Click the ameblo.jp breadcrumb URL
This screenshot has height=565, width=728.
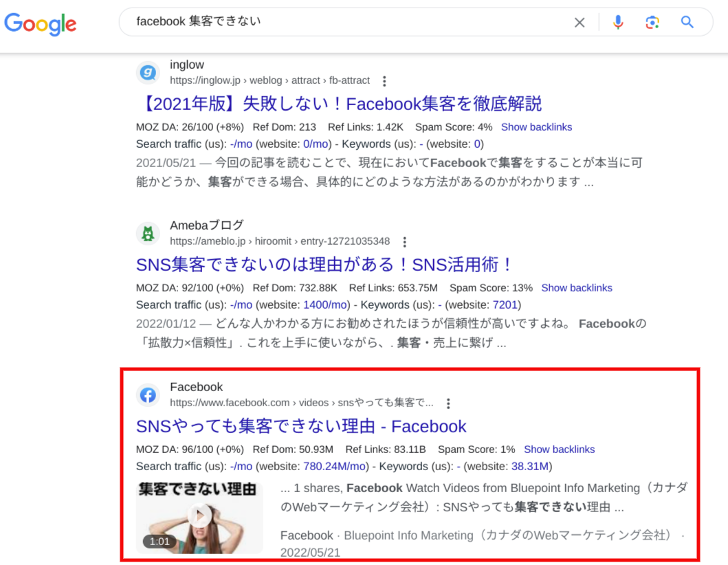pyautogui.click(x=280, y=241)
